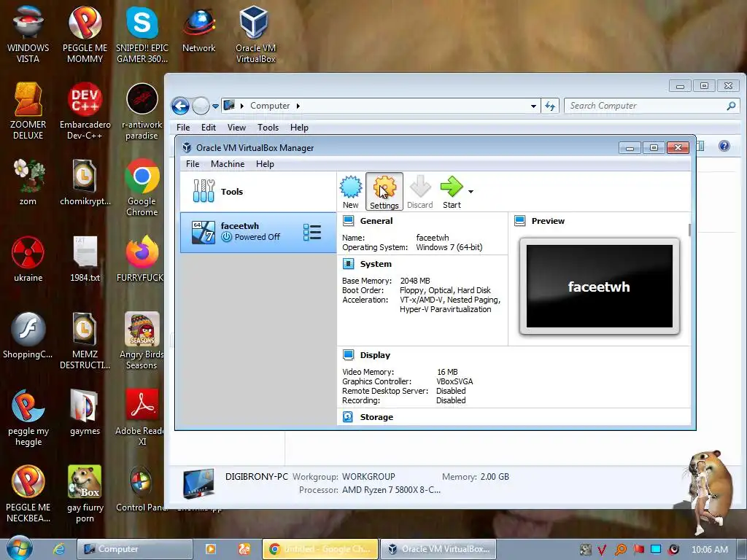Select ZOOMER DELUXE desktop icon

[x=28, y=111]
